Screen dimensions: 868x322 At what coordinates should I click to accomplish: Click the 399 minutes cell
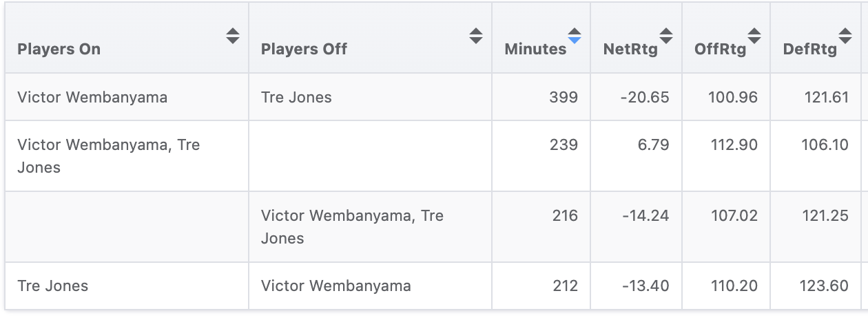[564, 97]
